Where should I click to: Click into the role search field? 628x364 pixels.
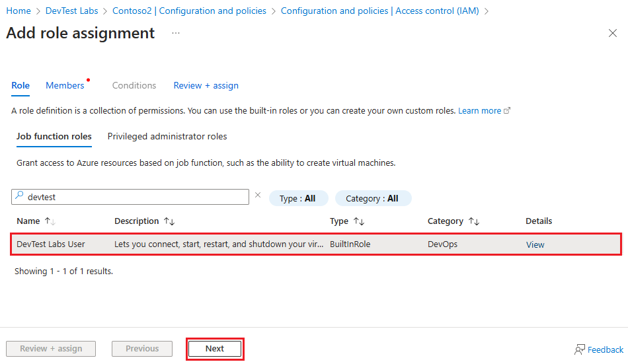click(130, 197)
